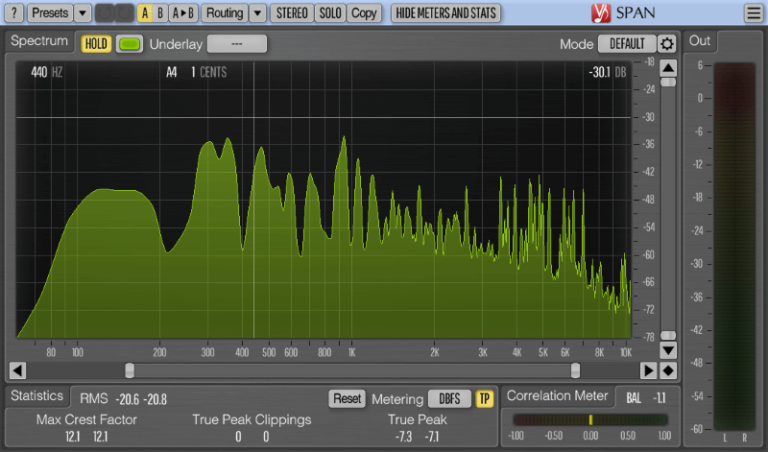
Task: Click the left handle of frequency range slider
Action: coord(129,370)
